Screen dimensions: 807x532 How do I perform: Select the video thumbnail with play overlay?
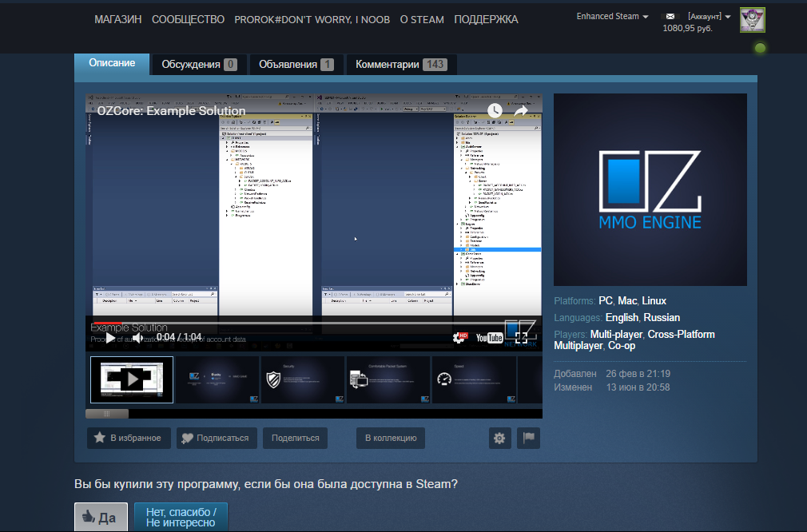point(132,379)
